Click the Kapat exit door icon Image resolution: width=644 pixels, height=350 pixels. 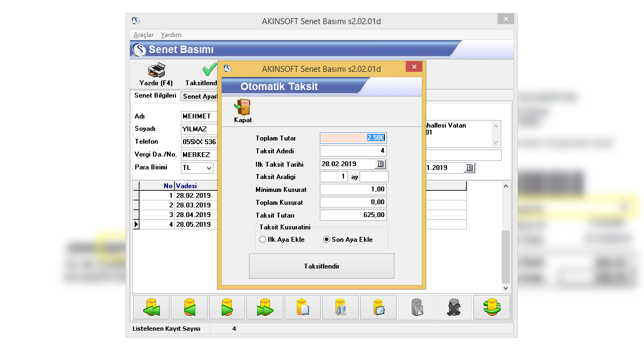[x=243, y=107]
